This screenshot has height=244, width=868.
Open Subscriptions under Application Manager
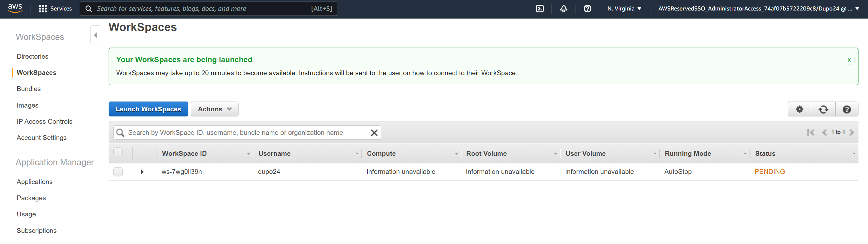click(37, 231)
